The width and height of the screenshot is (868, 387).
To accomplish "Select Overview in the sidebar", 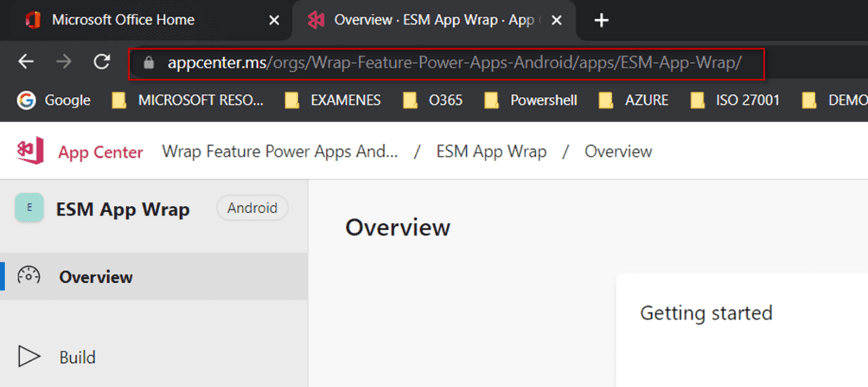I will point(154,276).
